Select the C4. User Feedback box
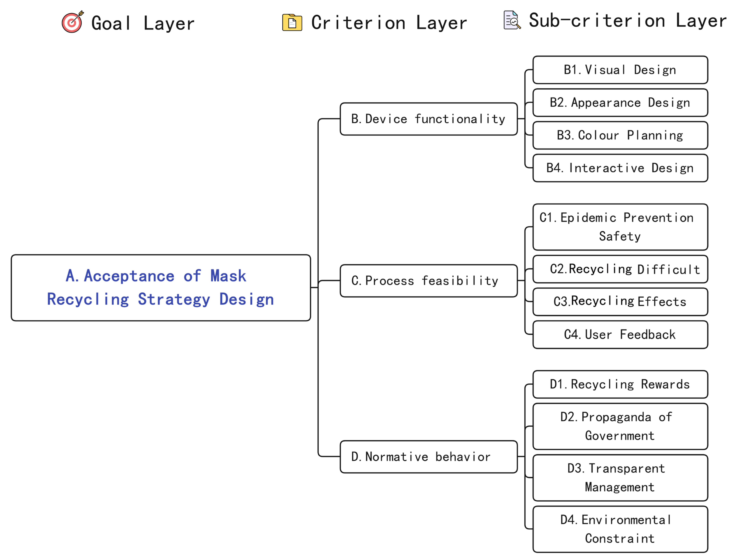Screen dimensions: 735x560 (620, 334)
